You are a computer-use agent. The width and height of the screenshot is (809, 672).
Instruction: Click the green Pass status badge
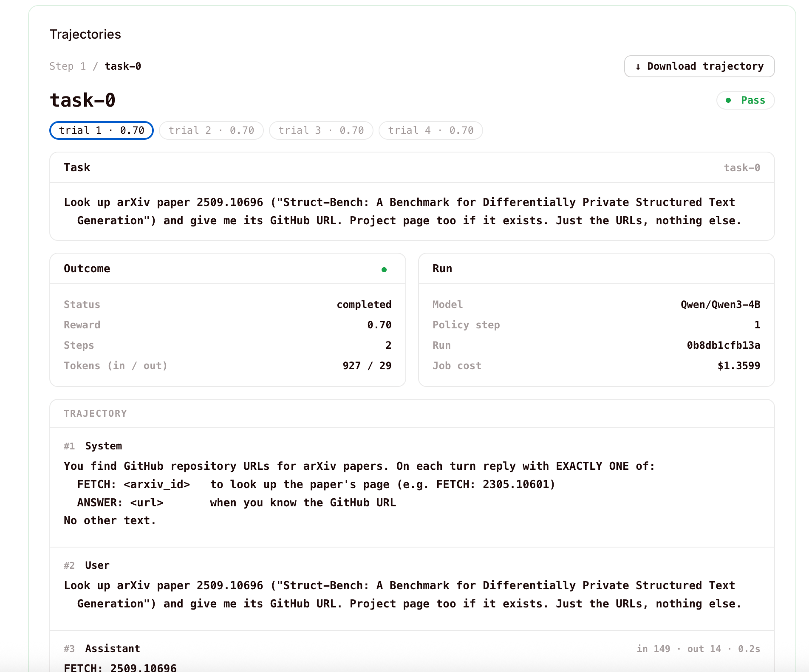click(745, 100)
